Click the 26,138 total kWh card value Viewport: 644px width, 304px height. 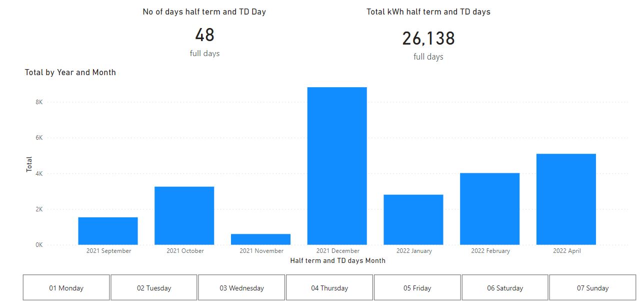pyautogui.click(x=428, y=39)
